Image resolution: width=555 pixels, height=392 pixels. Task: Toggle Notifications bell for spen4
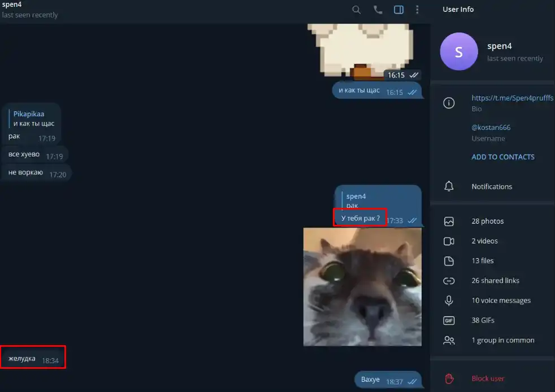coord(449,186)
